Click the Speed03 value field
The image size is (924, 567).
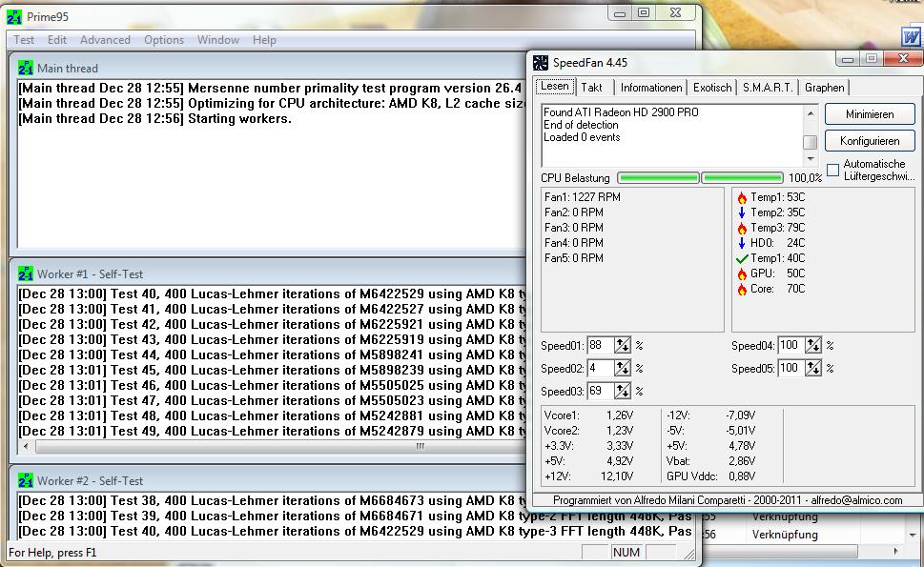click(x=601, y=391)
